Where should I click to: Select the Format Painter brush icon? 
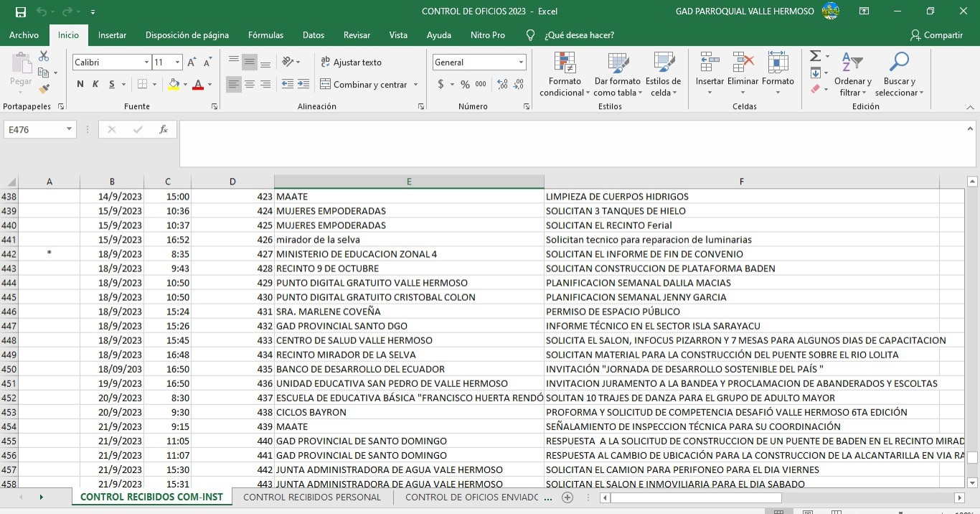(x=44, y=89)
